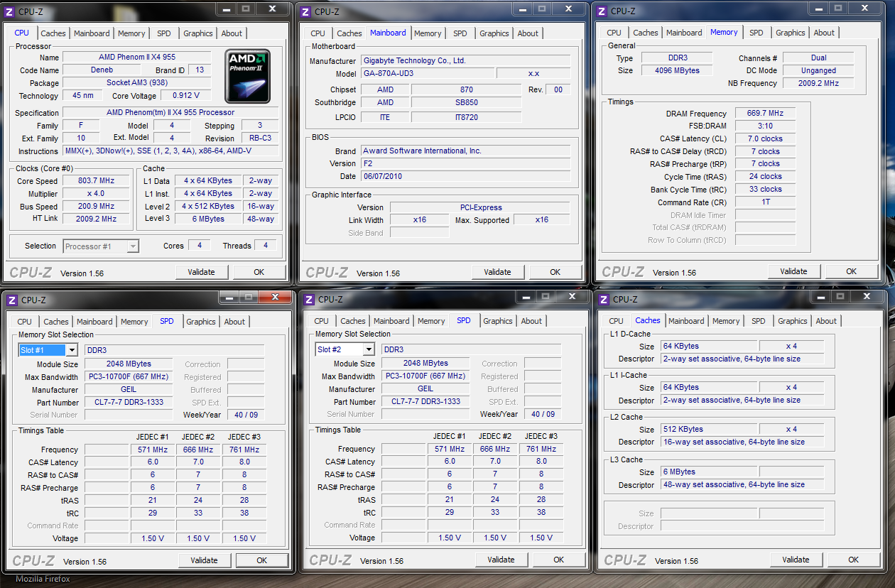Click the CPU-Z title icon of the Mainboard tab window

point(305,11)
